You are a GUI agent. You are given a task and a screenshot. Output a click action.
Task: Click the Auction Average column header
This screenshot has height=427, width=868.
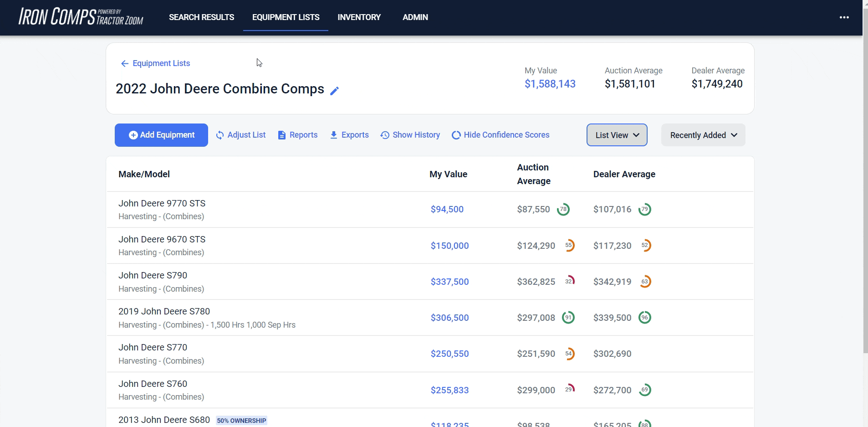pos(534,174)
